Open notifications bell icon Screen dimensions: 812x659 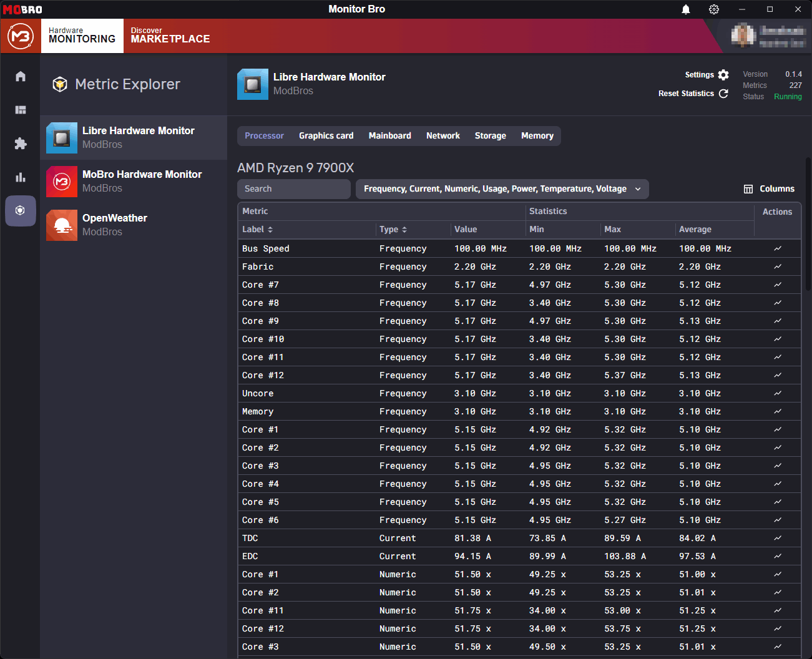click(686, 9)
